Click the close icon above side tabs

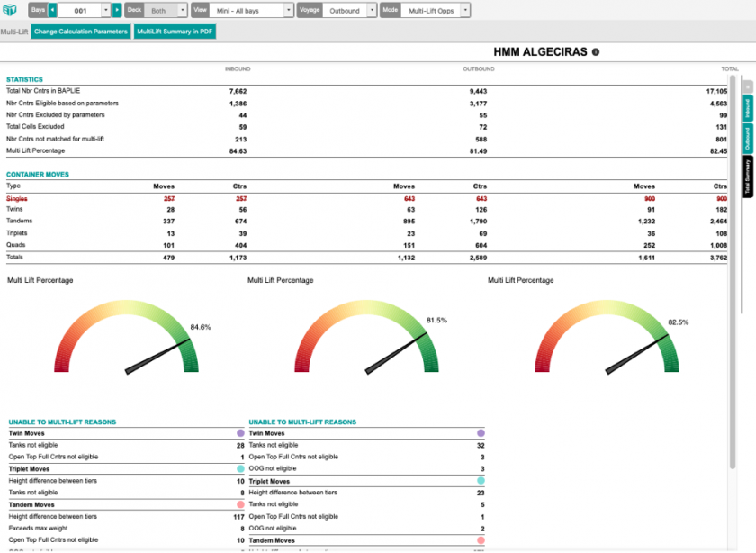pyautogui.click(x=747, y=86)
